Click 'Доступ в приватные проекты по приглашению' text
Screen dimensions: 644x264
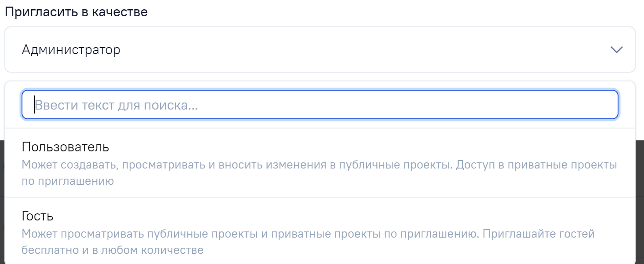click(536, 165)
